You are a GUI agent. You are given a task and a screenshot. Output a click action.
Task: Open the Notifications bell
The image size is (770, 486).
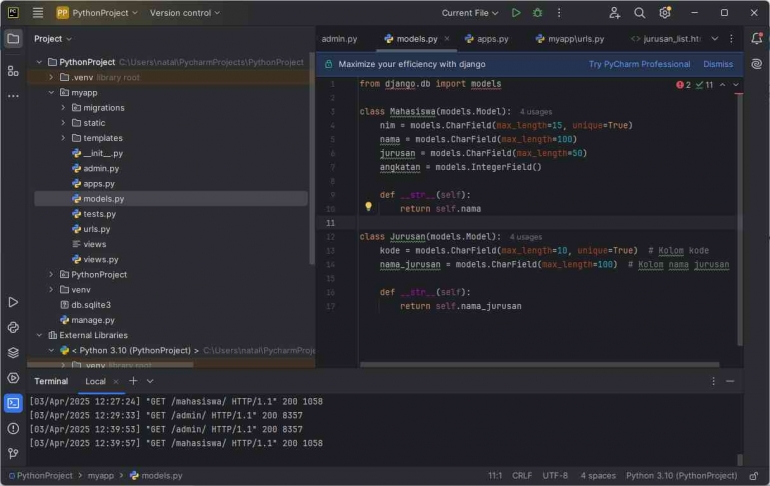tap(757, 38)
